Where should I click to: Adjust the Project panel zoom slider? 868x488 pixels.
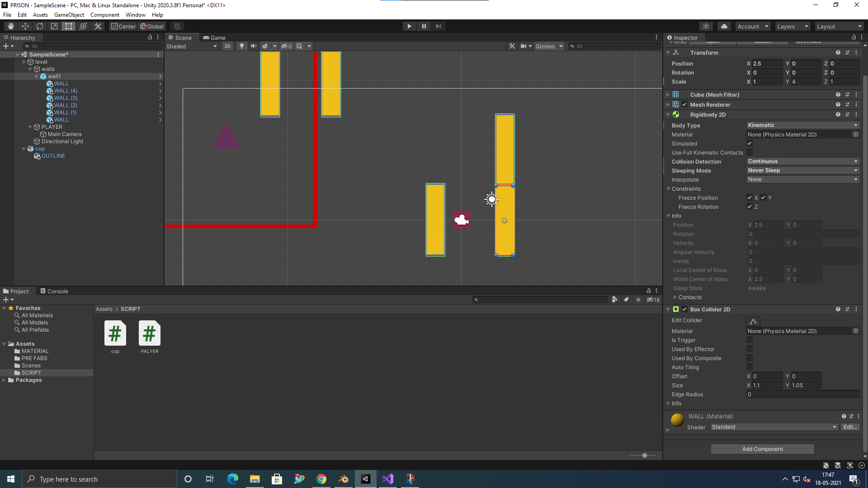point(644,455)
